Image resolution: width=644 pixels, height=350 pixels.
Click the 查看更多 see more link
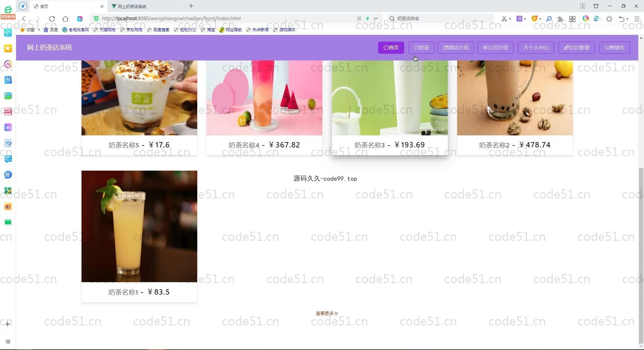327,313
